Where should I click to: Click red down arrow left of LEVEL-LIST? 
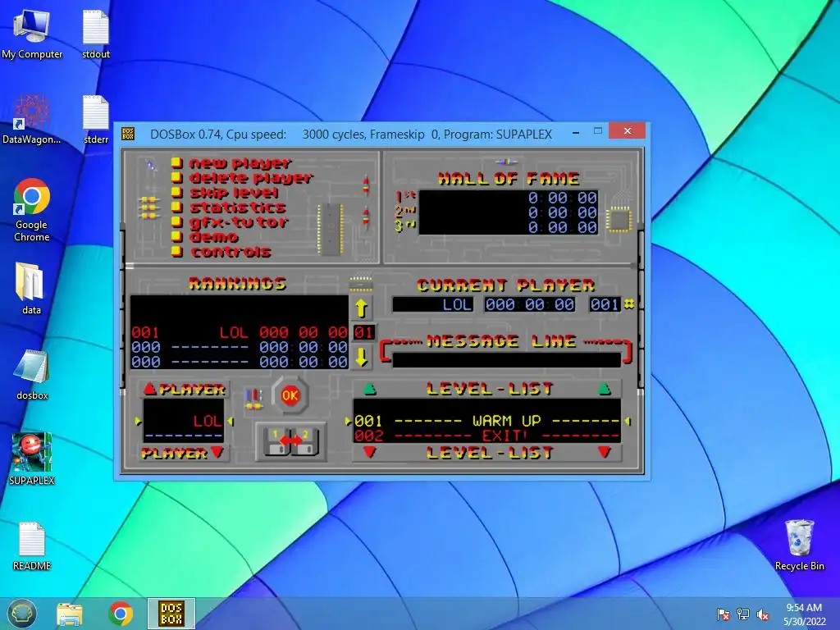[370, 453]
